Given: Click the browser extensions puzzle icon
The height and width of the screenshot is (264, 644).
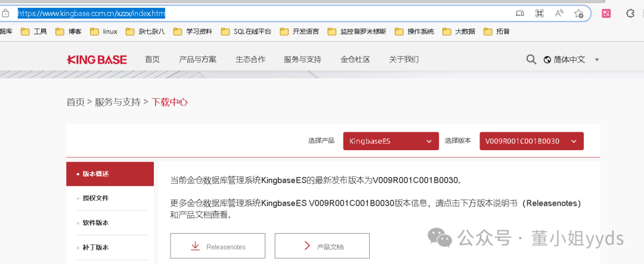Looking at the screenshot, I should click(630, 13).
